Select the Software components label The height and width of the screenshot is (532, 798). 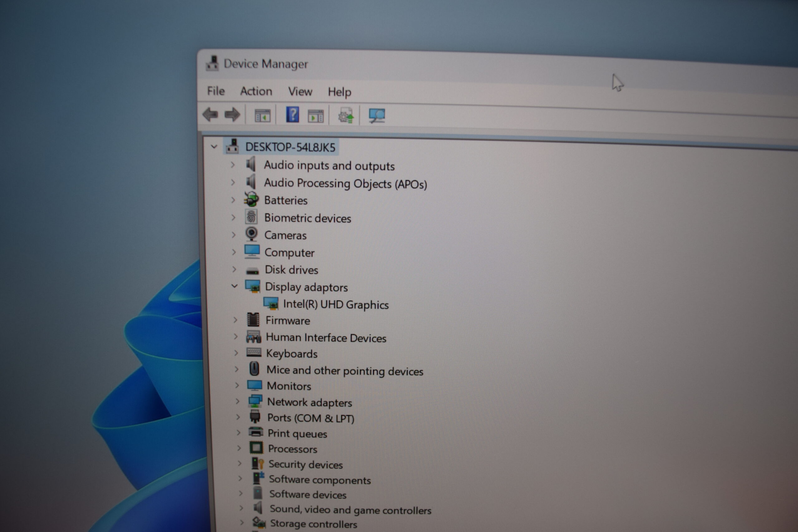[x=320, y=480]
